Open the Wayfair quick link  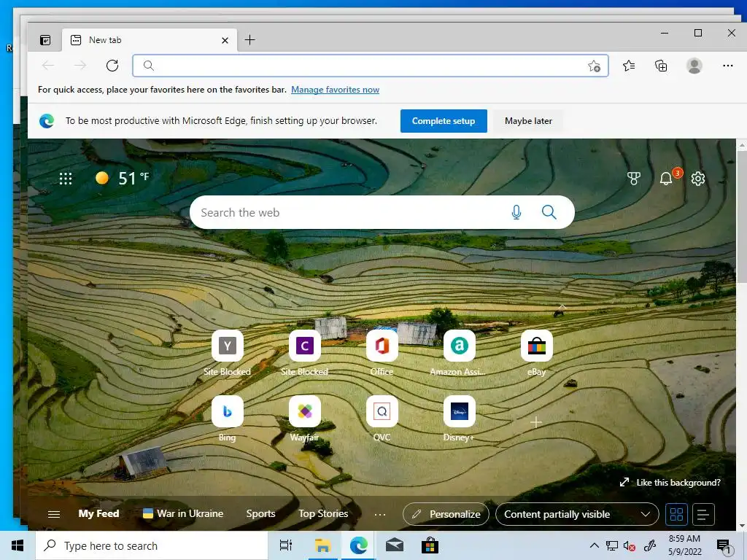click(x=304, y=418)
